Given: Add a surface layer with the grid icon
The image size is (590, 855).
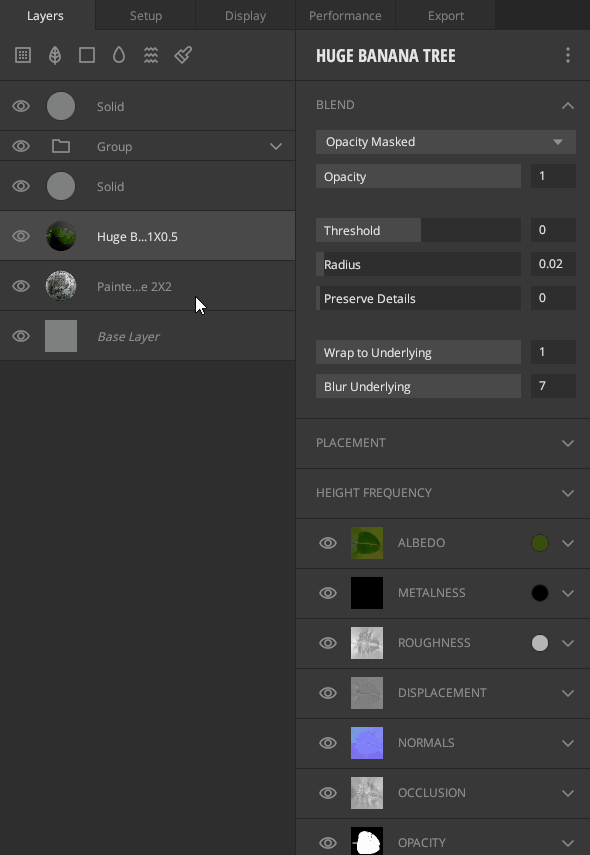Looking at the screenshot, I should (23, 55).
